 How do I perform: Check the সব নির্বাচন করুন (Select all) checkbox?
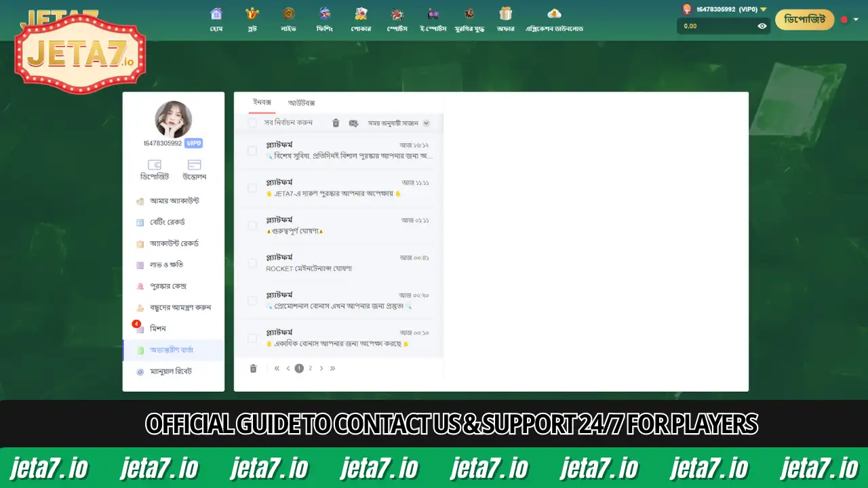click(252, 123)
